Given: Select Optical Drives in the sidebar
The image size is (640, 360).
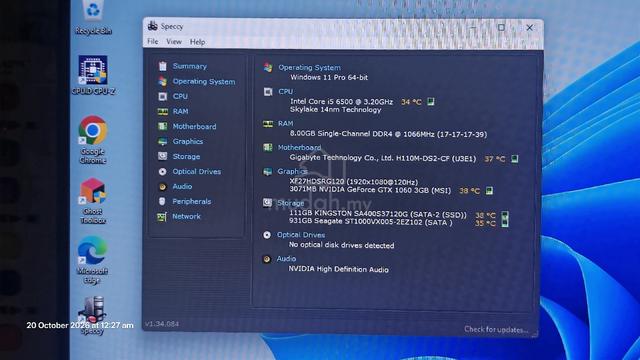Looking at the screenshot, I should 196,171.
